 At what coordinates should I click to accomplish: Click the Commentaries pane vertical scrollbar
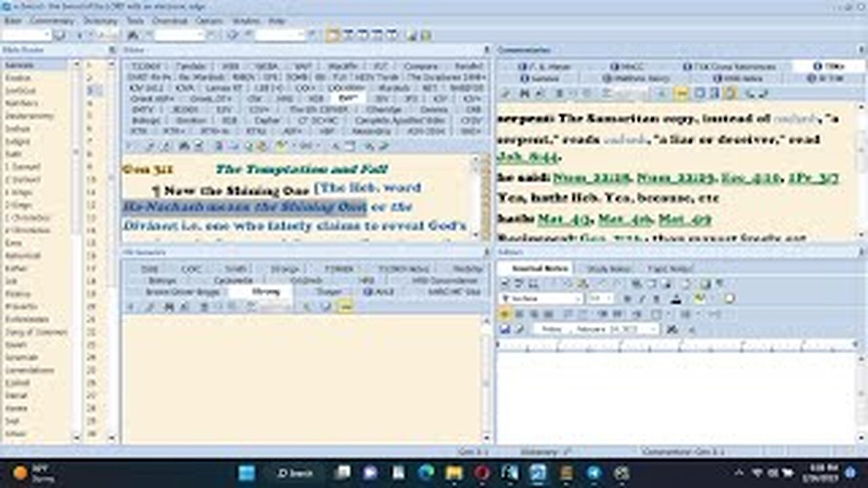click(x=861, y=171)
